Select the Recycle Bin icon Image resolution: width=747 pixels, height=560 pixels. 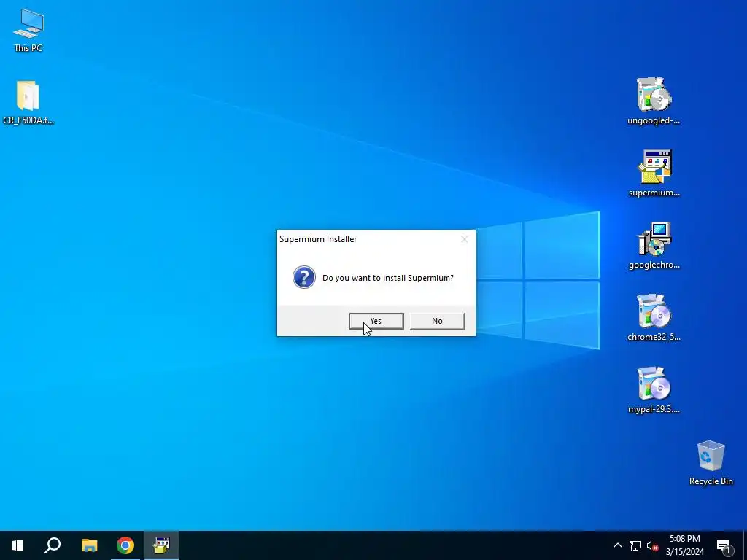tap(711, 463)
